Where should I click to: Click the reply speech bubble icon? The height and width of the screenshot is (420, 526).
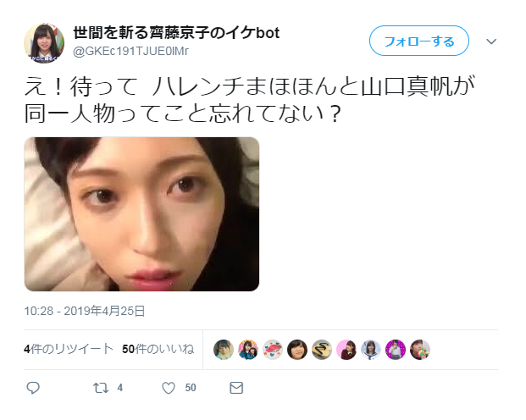[33, 388]
